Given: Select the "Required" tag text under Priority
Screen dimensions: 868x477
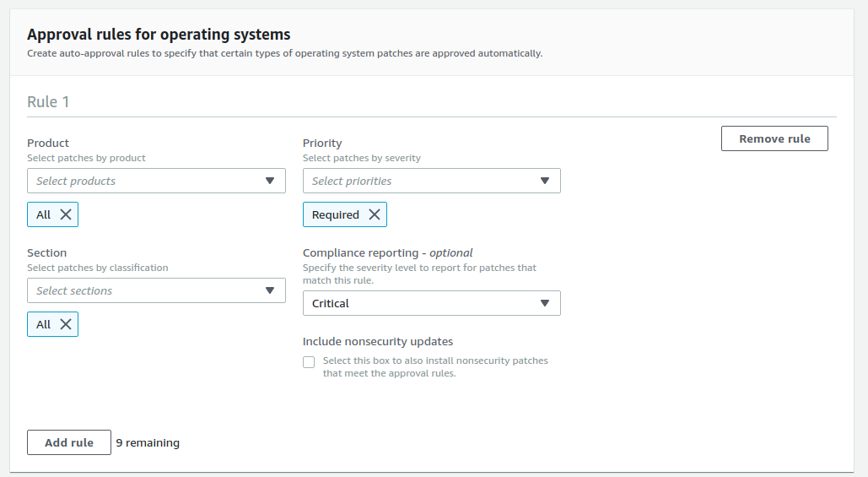Looking at the screenshot, I should 336,214.
